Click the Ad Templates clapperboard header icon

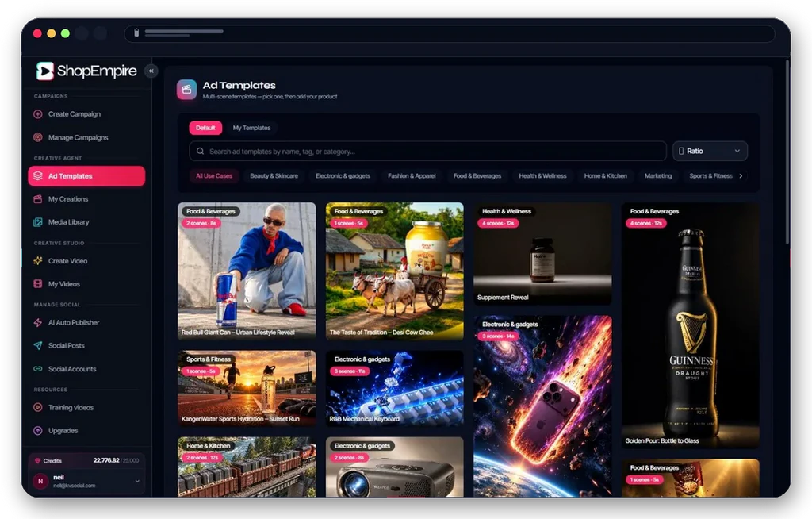[186, 89]
